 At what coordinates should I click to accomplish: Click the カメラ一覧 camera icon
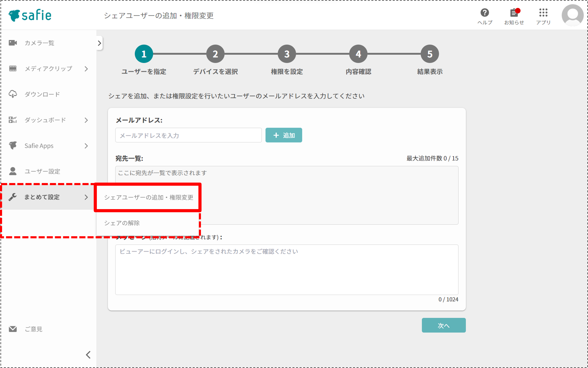pos(13,43)
